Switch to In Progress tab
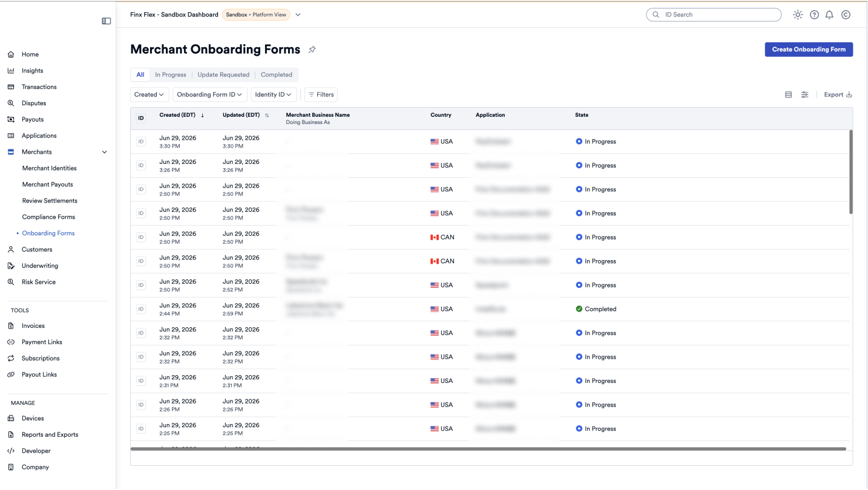Image resolution: width=868 pixels, height=490 pixels. point(171,75)
